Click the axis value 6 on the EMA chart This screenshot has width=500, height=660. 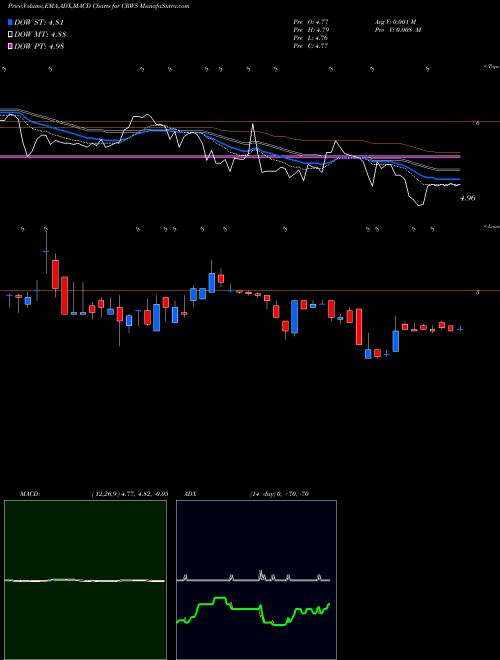477,123
